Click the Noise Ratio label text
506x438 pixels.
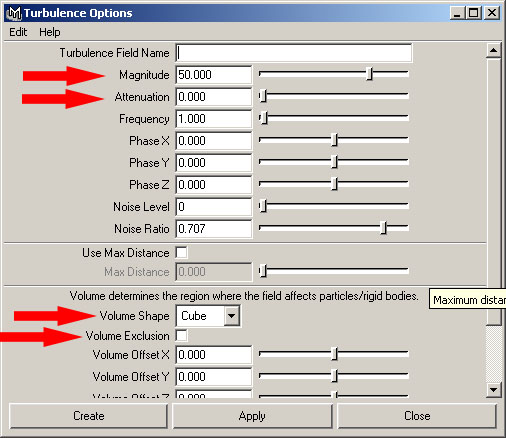coord(142,229)
